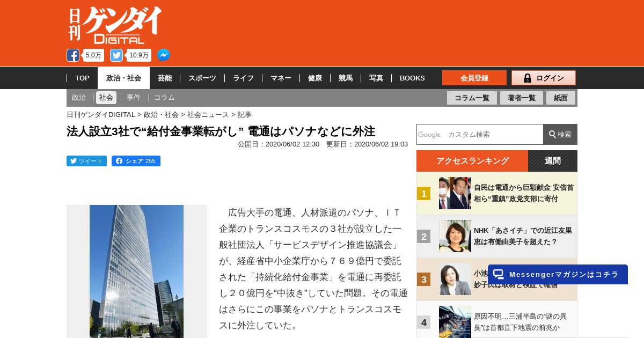Click thumbnail of rank 1 article
This screenshot has height=338, width=644.
point(455,193)
